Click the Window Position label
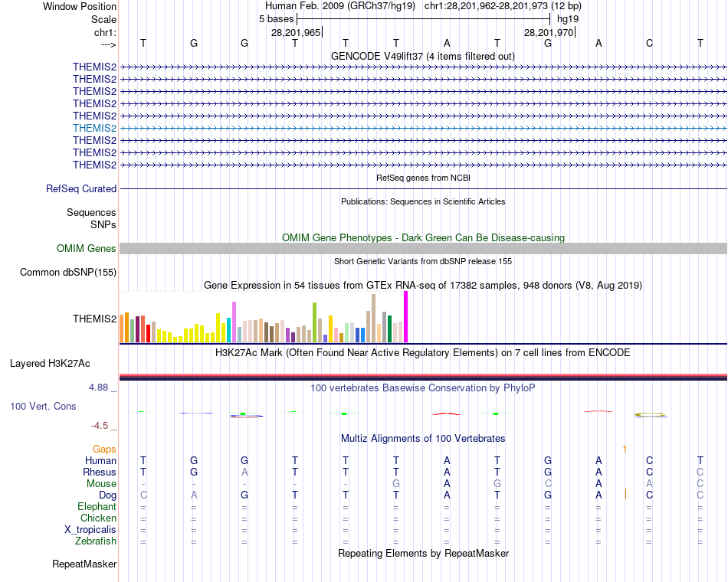Screen dimensions: 728x582 pyautogui.click(x=80, y=6)
